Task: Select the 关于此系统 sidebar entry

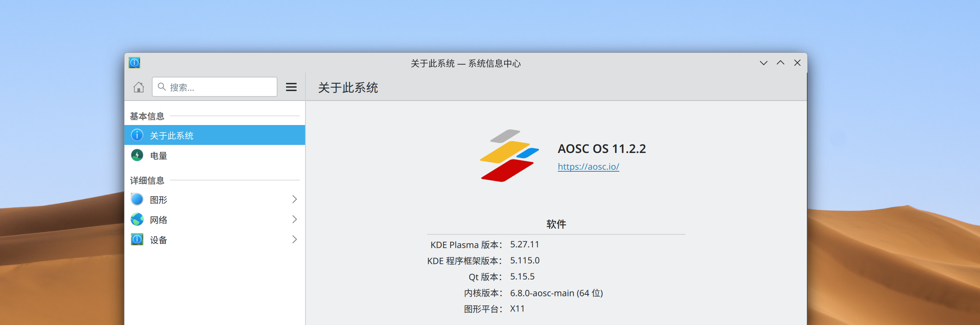Action: pyautogui.click(x=214, y=135)
